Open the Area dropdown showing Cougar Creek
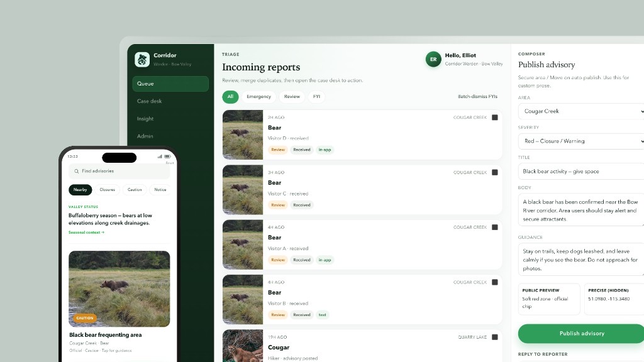The width and height of the screenshot is (644, 362). coord(581,111)
